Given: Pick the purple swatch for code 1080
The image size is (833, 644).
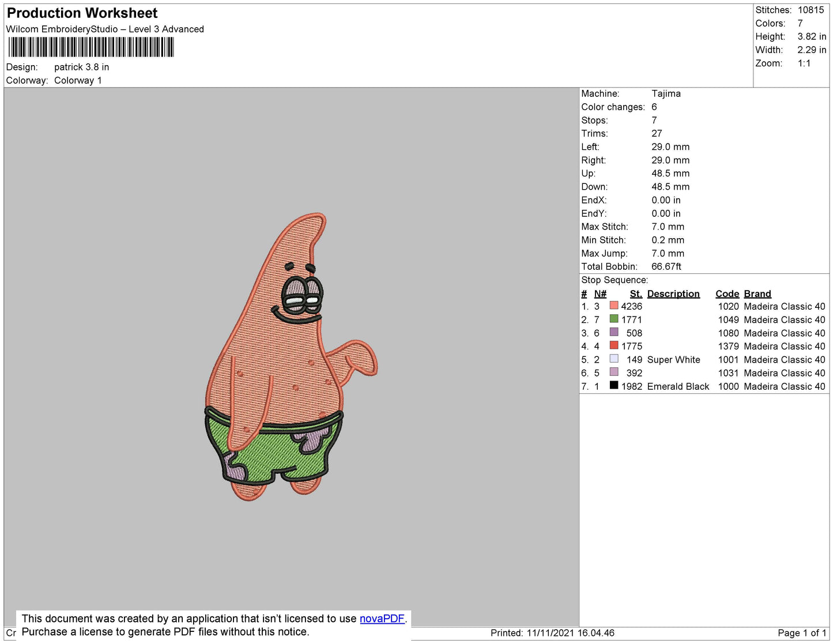Looking at the screenshot, I should click(614, 332).
